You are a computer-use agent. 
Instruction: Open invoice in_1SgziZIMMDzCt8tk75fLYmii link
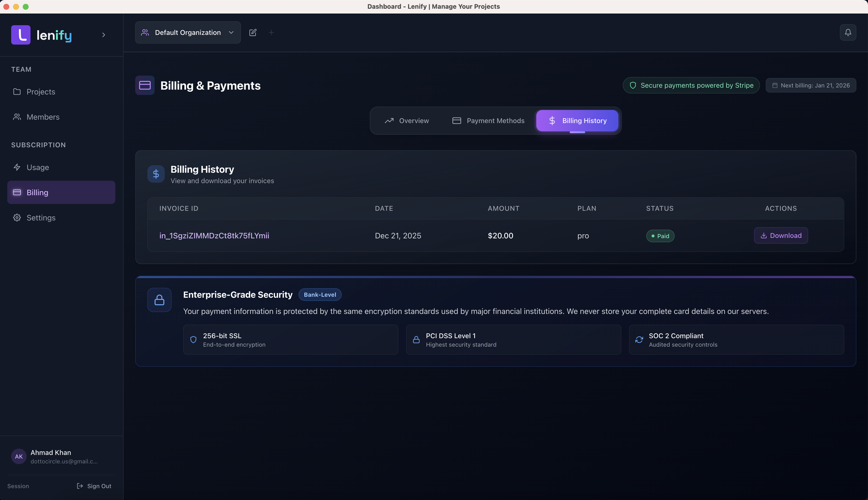coord(214,235)
